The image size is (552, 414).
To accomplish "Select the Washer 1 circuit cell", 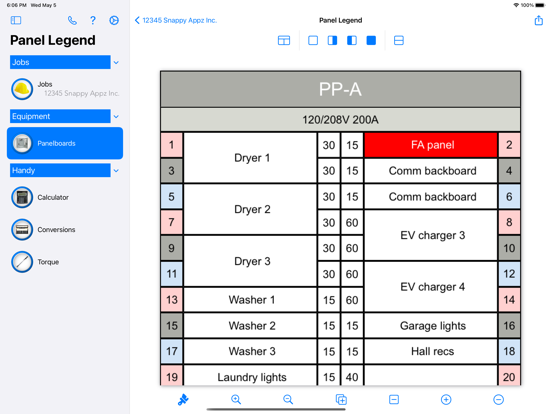I will 250,300.
